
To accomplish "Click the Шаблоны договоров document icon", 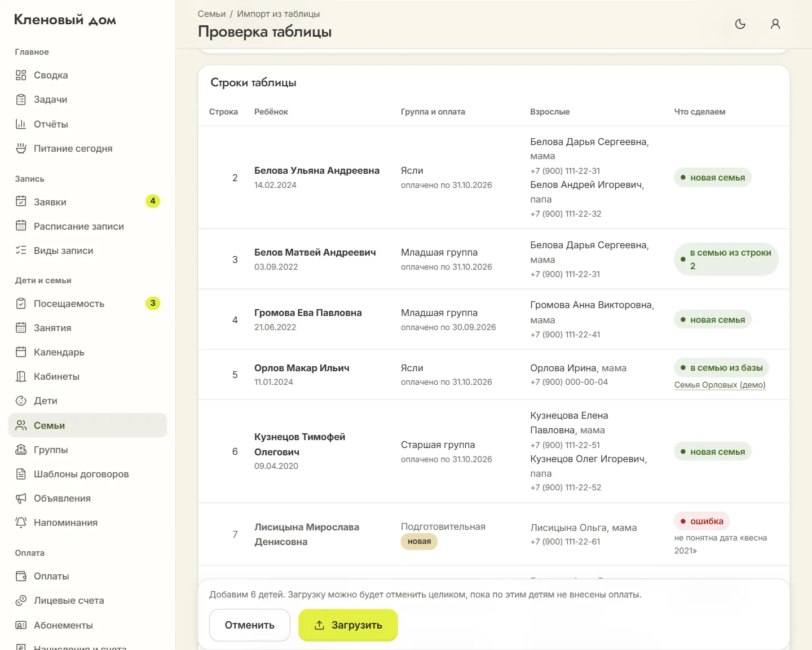I will pyautogui.click(x=21, y=474).
